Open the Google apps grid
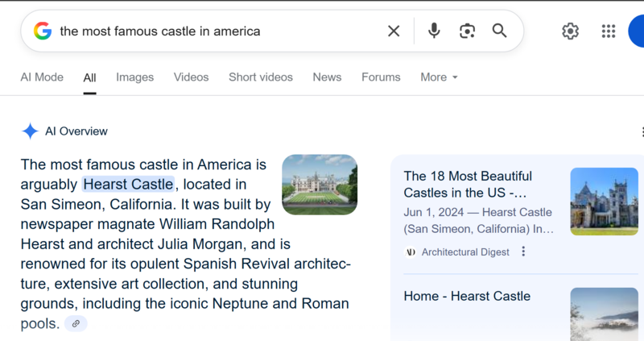Screen dimensions: 644x341 [609, 31]
